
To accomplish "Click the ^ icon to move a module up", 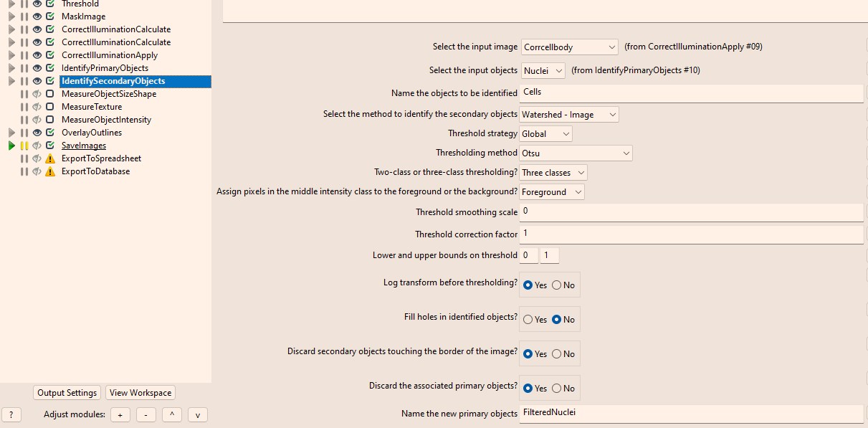I will coord(171,414).
